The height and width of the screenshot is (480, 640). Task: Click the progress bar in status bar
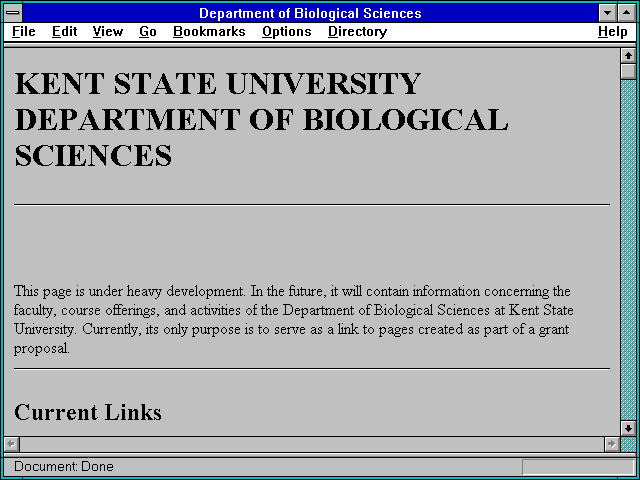578,467
